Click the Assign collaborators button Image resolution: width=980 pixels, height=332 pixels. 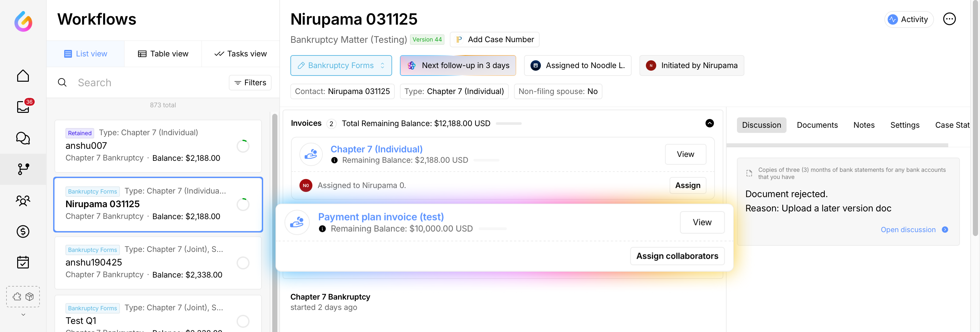[x=677, y=256]
